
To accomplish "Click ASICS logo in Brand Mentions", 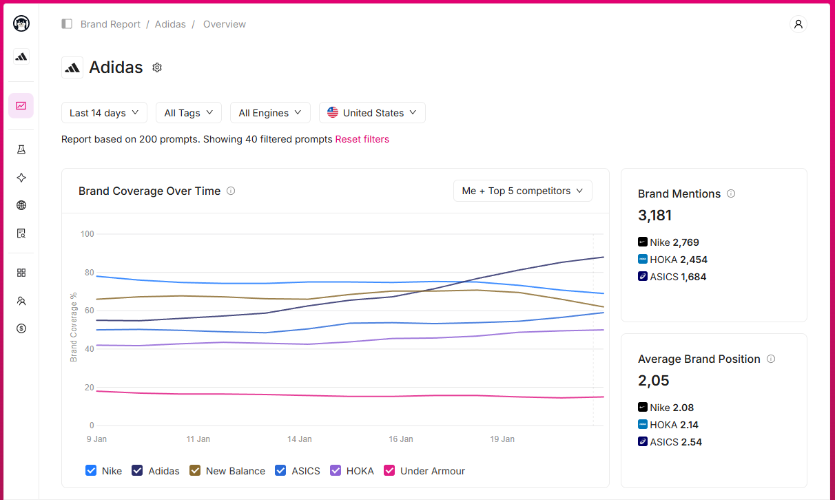I will (x=643, y=277).
